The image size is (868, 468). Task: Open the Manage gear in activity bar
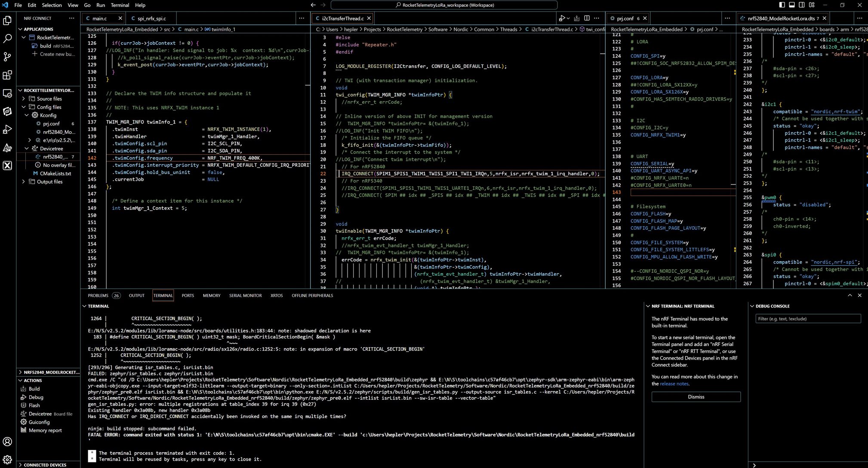pos(7,460)
